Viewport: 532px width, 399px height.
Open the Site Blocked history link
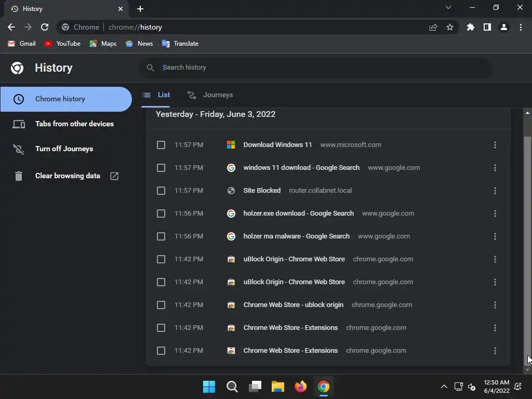point(262,191)
